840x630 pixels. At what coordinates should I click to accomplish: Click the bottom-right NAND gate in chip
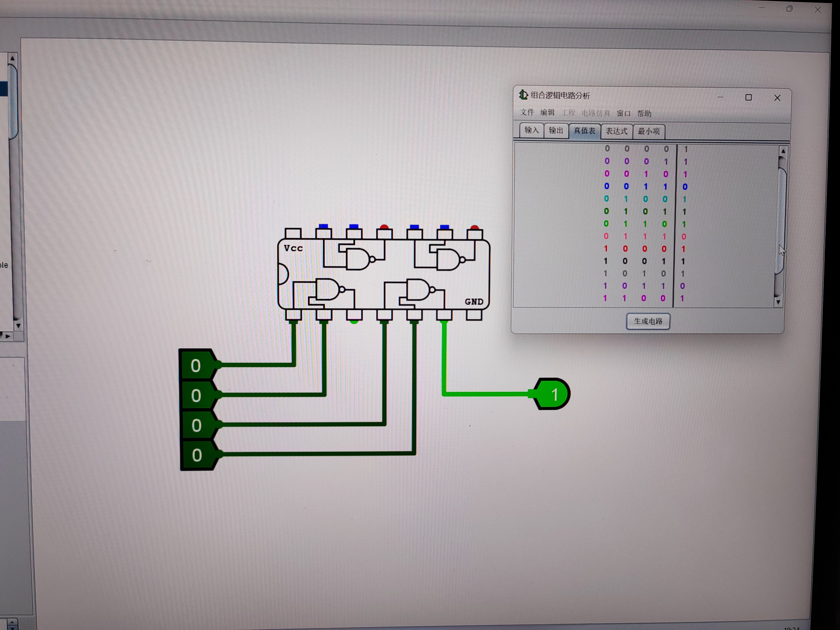pyautogui.click(x=419, y=290)
